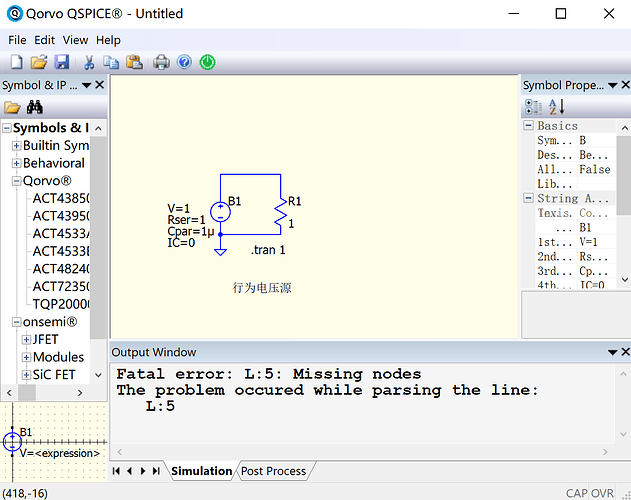
Task: Click the Cut scissors icon
Action: [x=89, y=62]
